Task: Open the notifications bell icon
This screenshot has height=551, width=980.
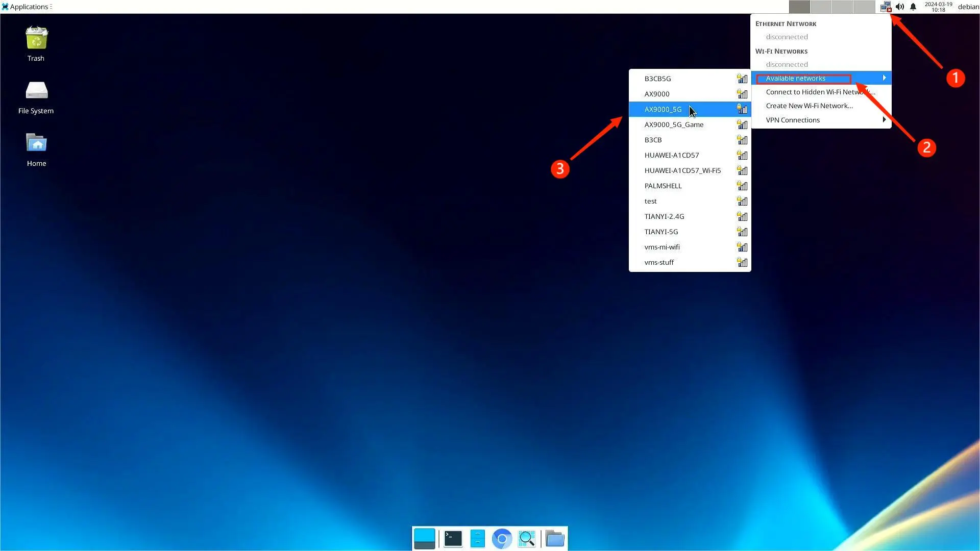Action: click(x=913, y=7)
